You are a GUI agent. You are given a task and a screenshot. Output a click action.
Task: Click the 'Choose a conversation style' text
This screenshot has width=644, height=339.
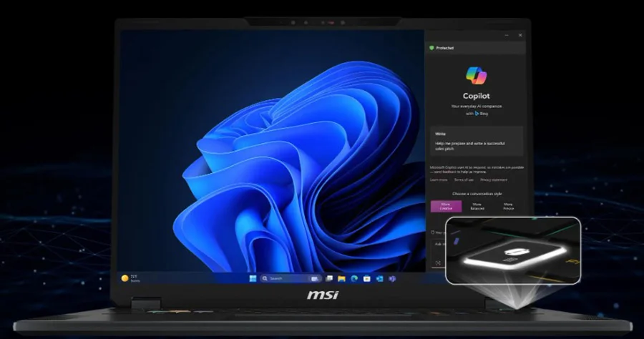click(477, 193)
